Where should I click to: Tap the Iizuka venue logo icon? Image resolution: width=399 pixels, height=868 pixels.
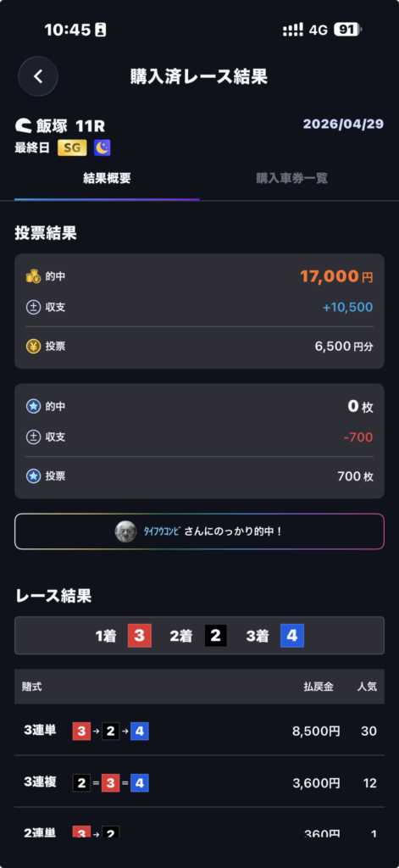click(23, 125)
